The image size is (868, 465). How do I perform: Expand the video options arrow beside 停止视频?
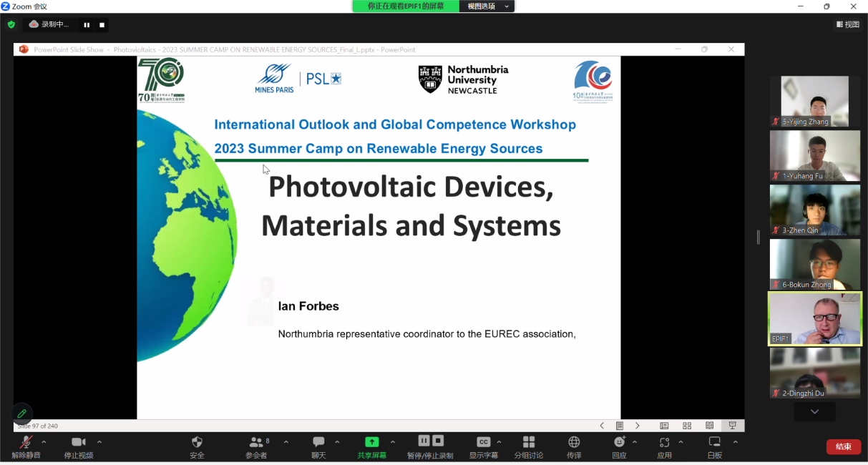click(x=99, y=442)
